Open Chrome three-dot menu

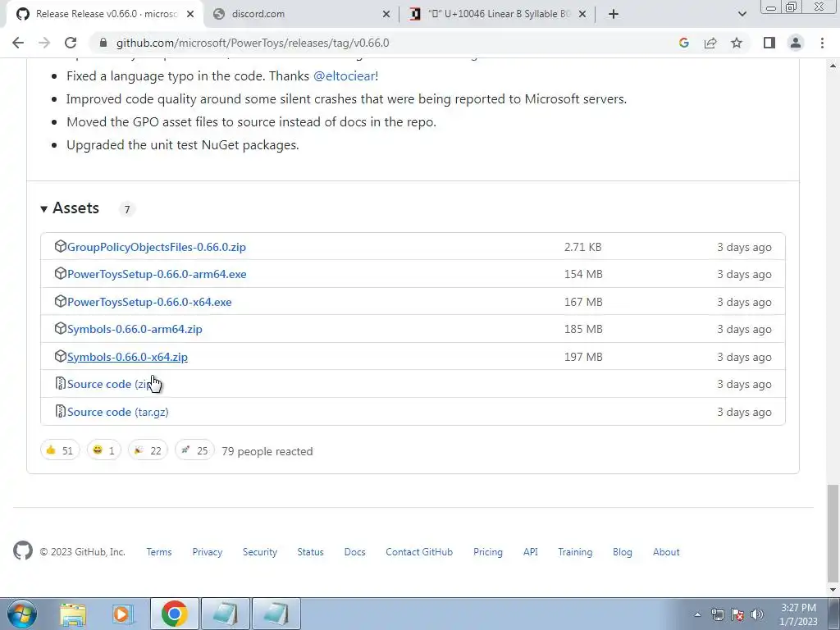tap(822, 43)
